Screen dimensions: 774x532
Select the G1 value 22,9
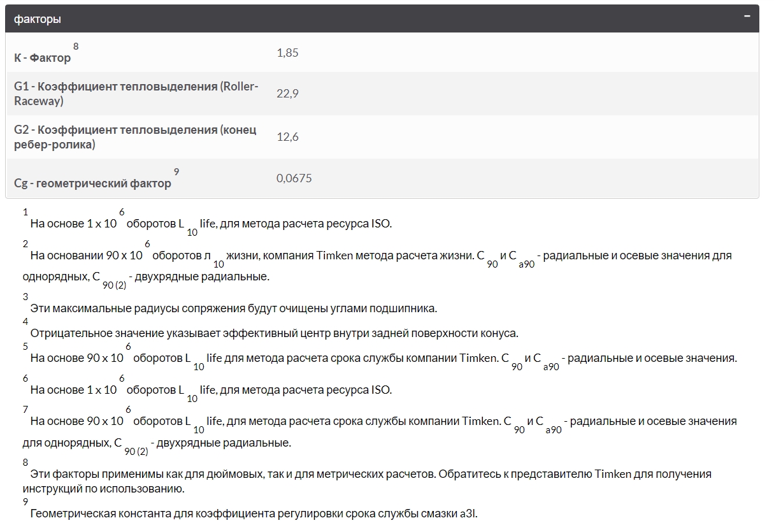point(287,94)
